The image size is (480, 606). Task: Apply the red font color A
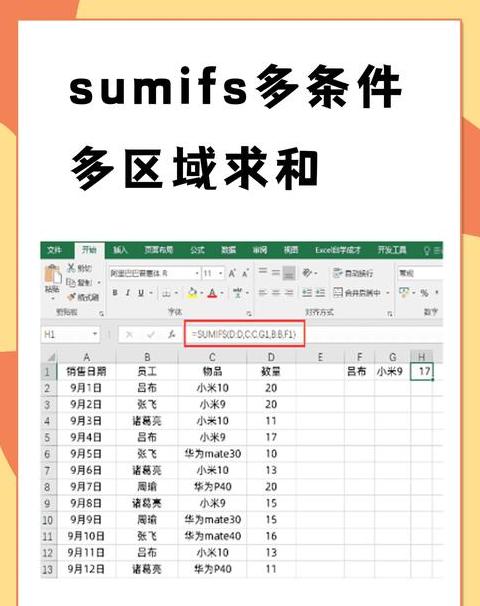212,293
